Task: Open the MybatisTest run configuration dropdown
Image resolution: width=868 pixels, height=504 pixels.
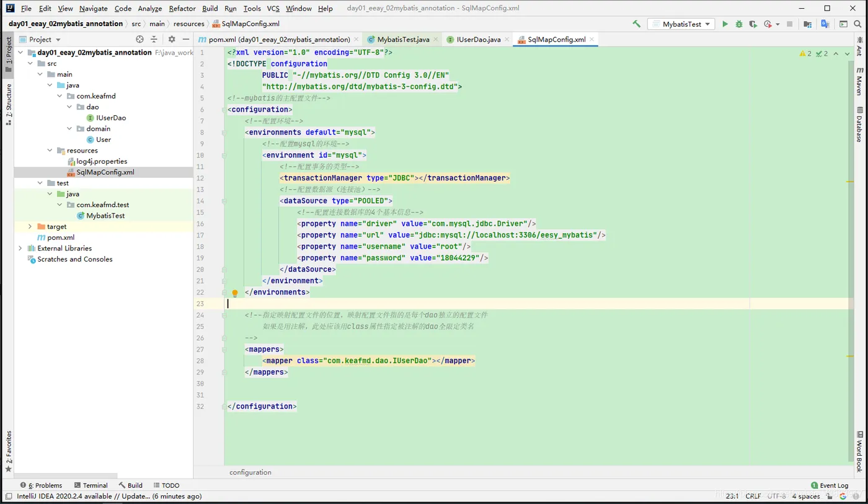Action: tap(681, 24)
